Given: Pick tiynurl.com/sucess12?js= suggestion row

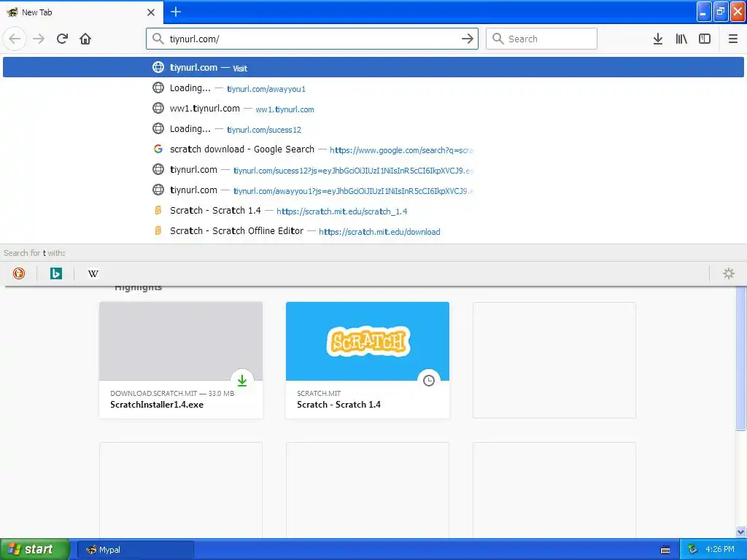Looking at the screenshot, I should 373,170.
